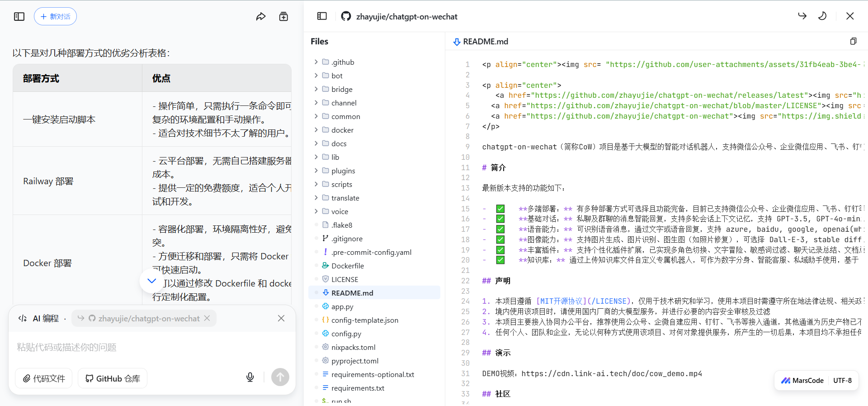Remove the zhayujie/chatgpt-on-wechat repo chip
This screenshot has height=406, width=868.
pyautogui.click(x=207, y=318)
